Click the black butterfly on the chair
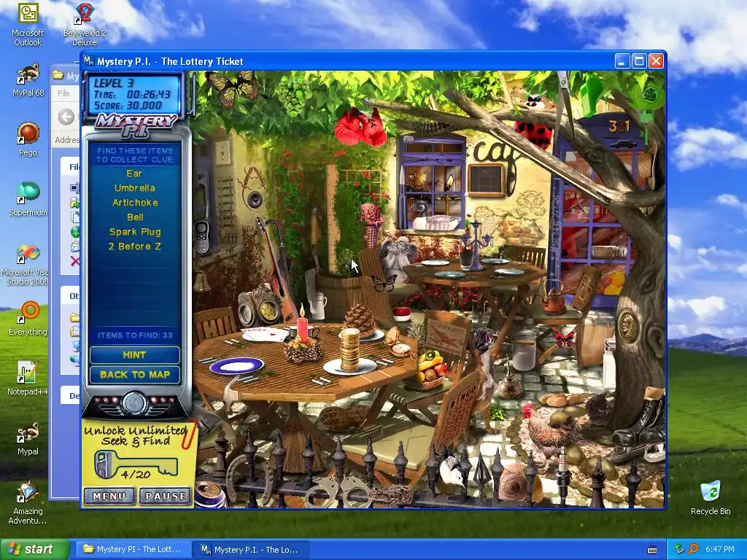747x560 pixels. coord(384,284)
